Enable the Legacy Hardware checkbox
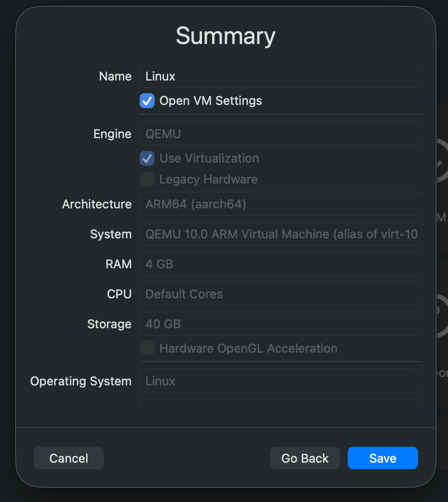This screenshot has width=448, height=502. pos(147,179)
